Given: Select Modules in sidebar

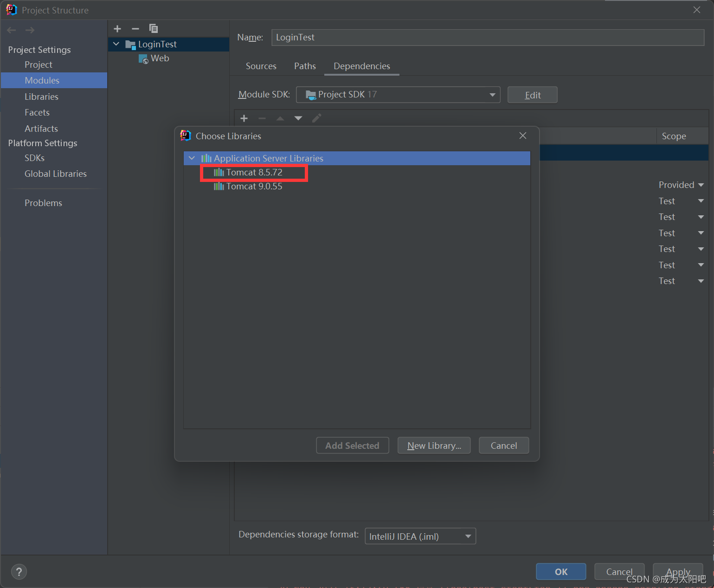Looking at the screenshot, I should pyautogui.click(x=54, y=80).
